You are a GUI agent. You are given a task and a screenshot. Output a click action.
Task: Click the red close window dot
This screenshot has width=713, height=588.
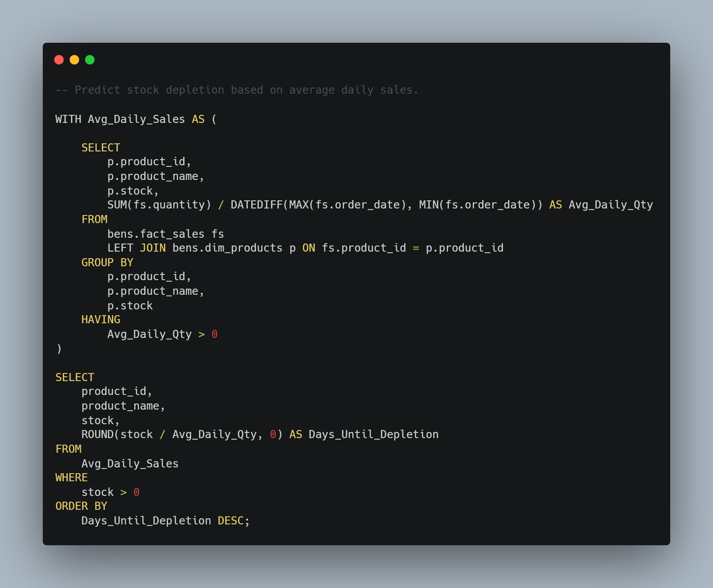[x=59, y=60]
